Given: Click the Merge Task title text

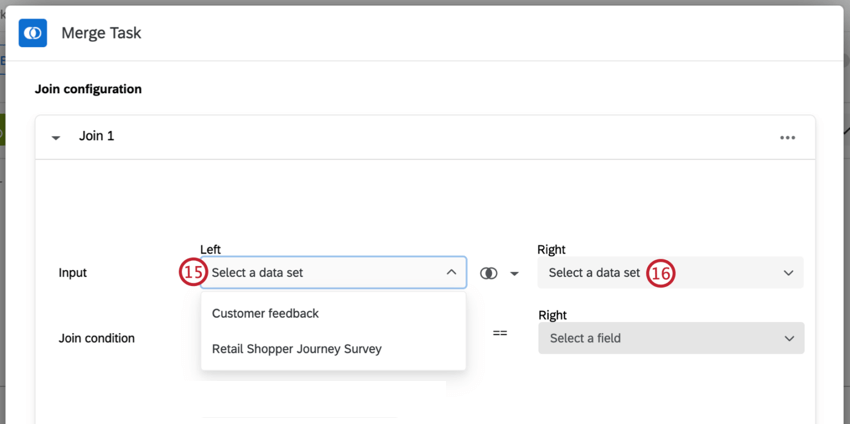Looking at the screenshot, I should click(x=101, y=33).
